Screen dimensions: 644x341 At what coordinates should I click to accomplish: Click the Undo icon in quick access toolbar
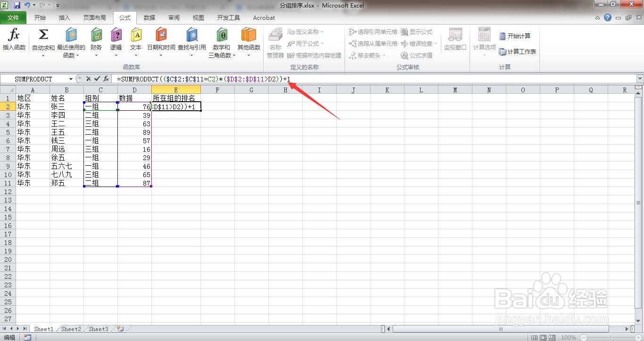point(27,5)
